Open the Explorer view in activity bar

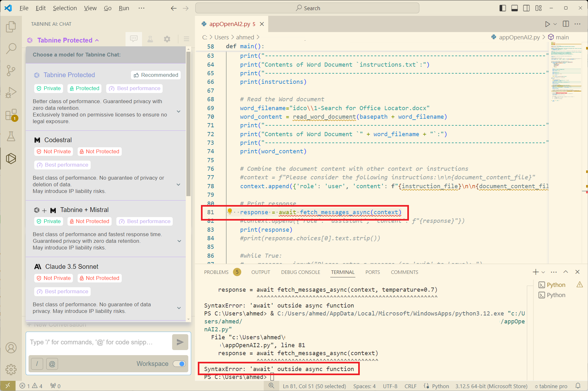(x=11, y=27)
